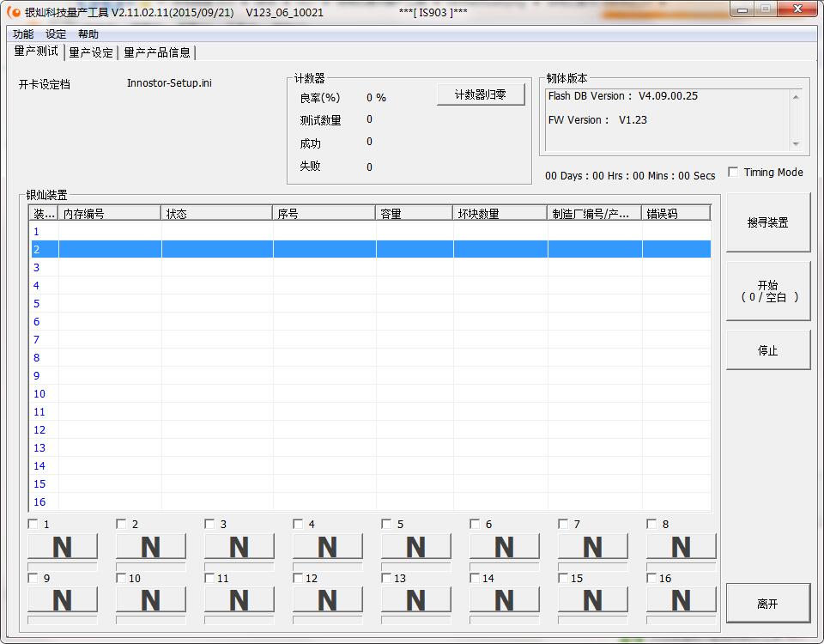The image size is (824, 644).
Task: Open the 功能 menu
Action: 23,34
